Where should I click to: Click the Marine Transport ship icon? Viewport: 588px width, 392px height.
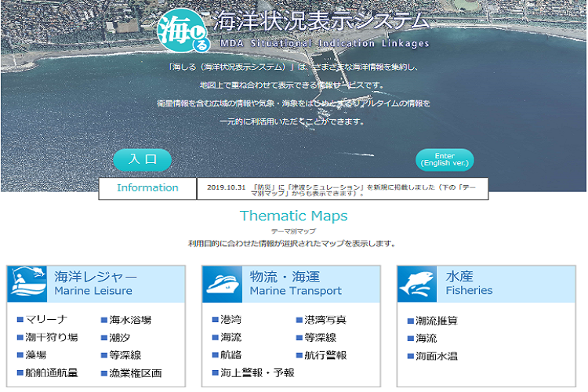[x=223, y=284]
